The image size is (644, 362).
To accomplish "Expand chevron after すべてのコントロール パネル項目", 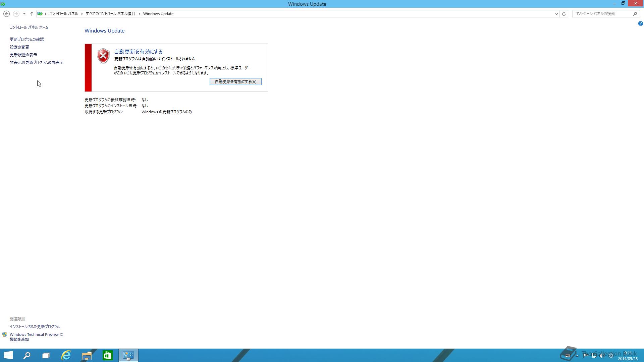I will tap(139, 14).
